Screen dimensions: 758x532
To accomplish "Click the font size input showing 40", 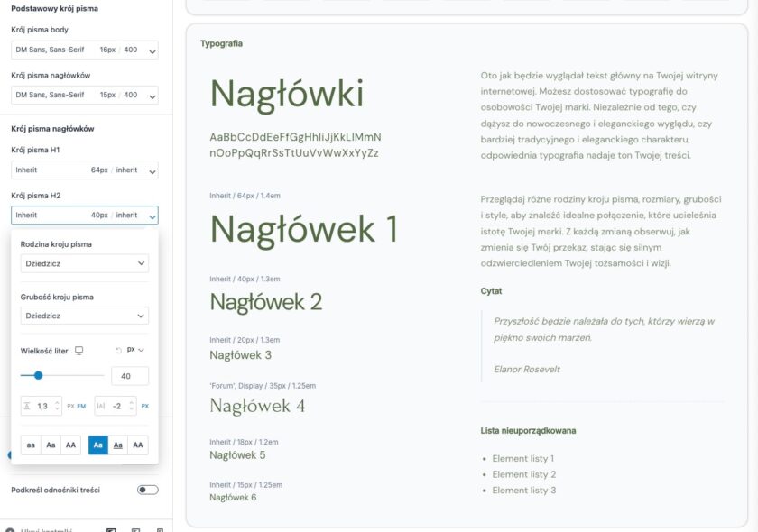I will pos(129,376).
